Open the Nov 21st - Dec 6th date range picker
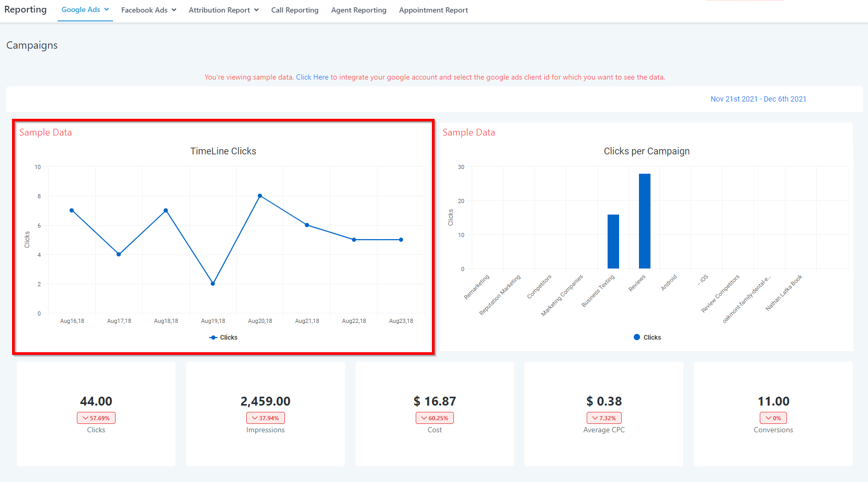The width and height of the screenshot is (868, 482). [758, 99]
